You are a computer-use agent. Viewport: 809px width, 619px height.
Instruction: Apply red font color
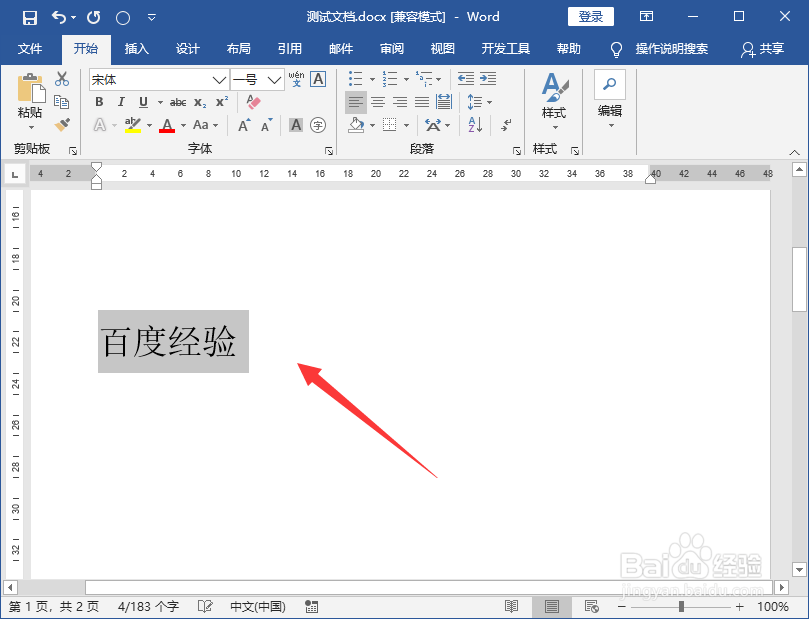[167, 125]
